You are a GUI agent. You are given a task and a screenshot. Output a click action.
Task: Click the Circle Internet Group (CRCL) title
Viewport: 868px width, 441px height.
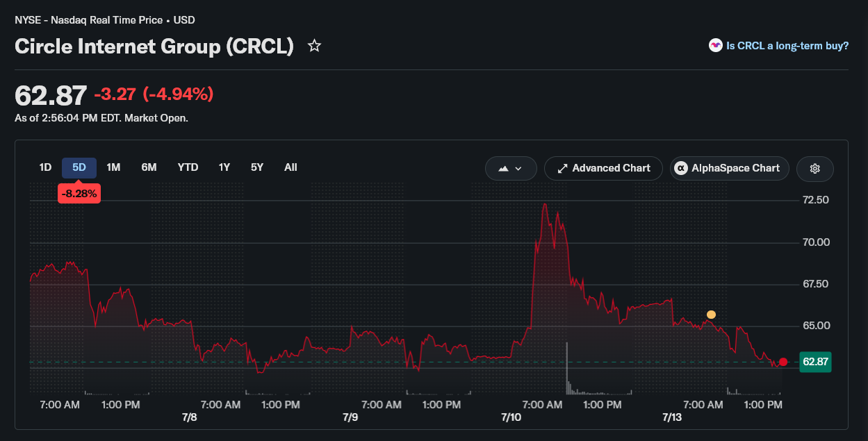pyautogui.click(x=154, y=47)
